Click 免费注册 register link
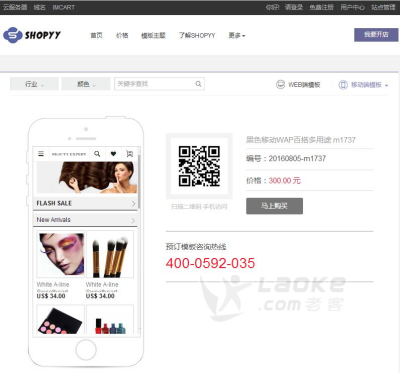Viewport: 400px width, 373px height. tap(321, 7)
